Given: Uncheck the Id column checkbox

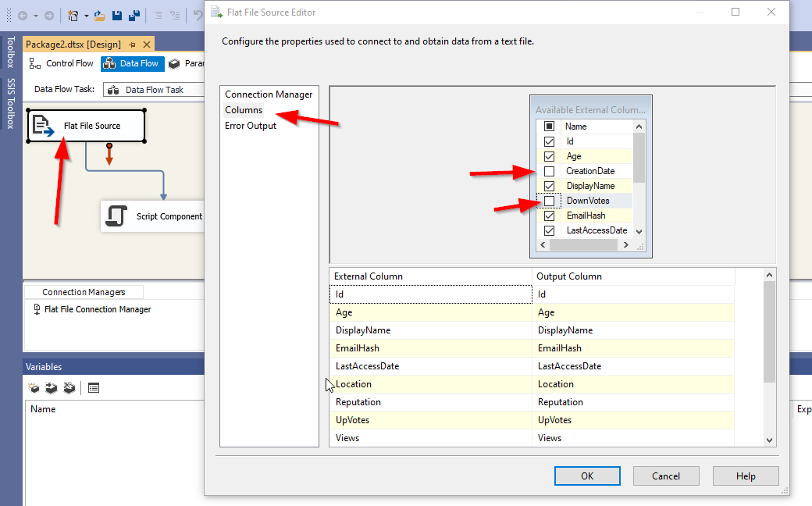Looking at the screenshot, I should point(550,141).
